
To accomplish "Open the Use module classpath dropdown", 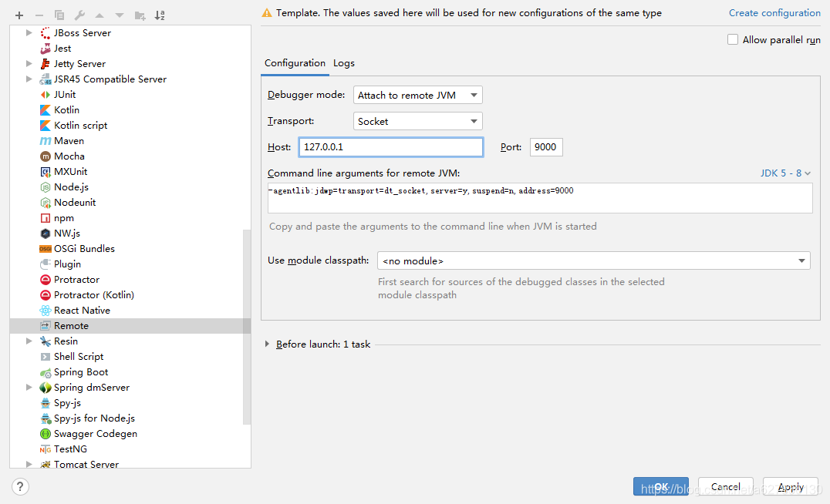I will point(593,260).
